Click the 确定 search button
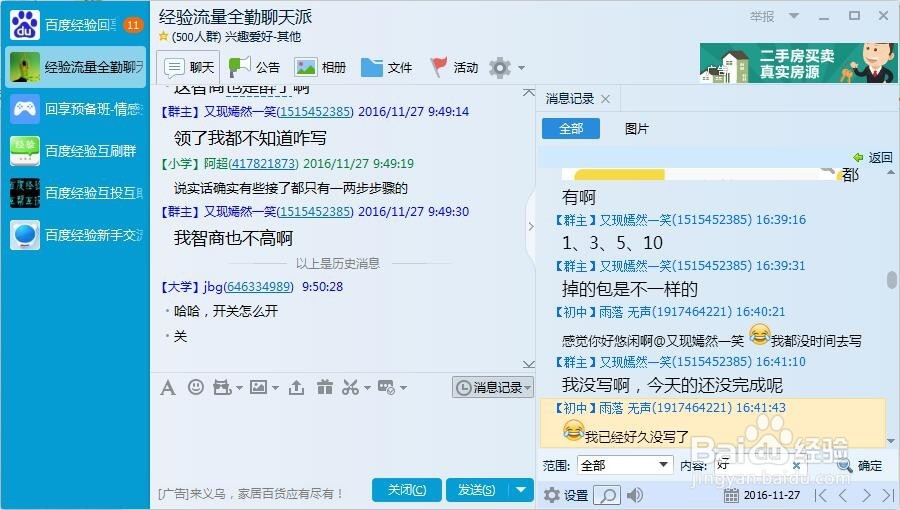Image resolution: width=900 pixels, height=510 pixels. coord(860,465)
